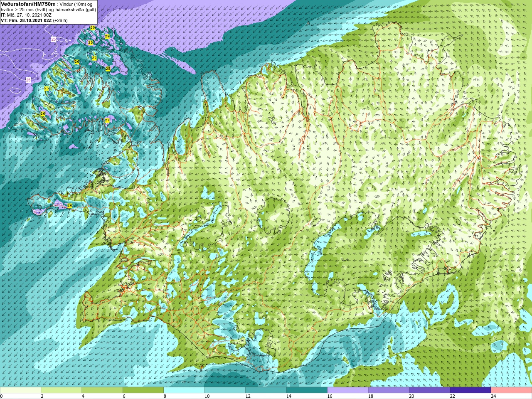Click the light lavender 16–18 legend swatch
Screen dimensions: 532x399
tap(348, 390)
